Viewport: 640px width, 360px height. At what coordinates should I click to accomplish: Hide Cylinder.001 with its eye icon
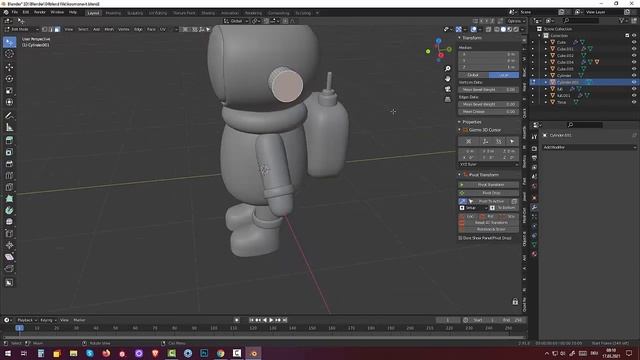click(634, 82)
